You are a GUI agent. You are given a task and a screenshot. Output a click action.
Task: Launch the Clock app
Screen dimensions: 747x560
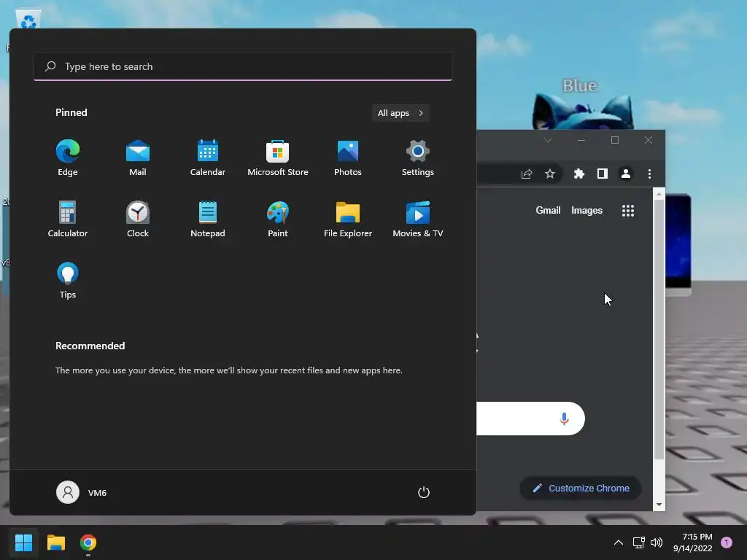[x=138, y=219]
